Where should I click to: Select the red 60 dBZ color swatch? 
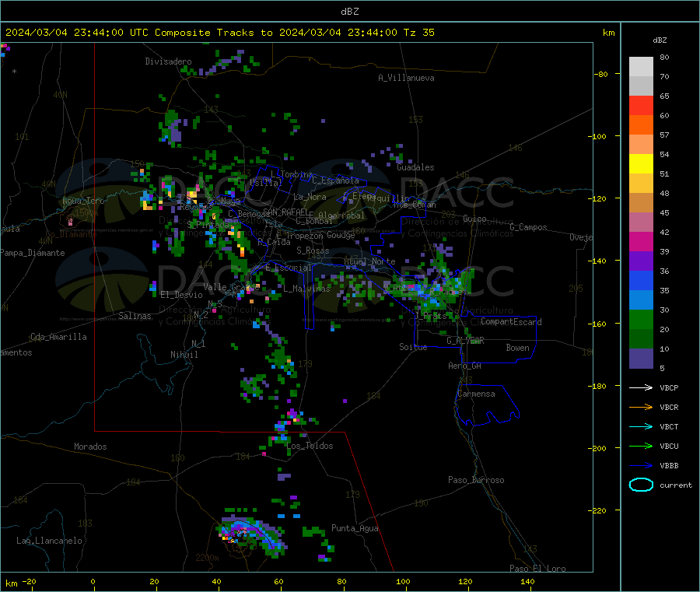pyautogui.click(x=641, y=105)
